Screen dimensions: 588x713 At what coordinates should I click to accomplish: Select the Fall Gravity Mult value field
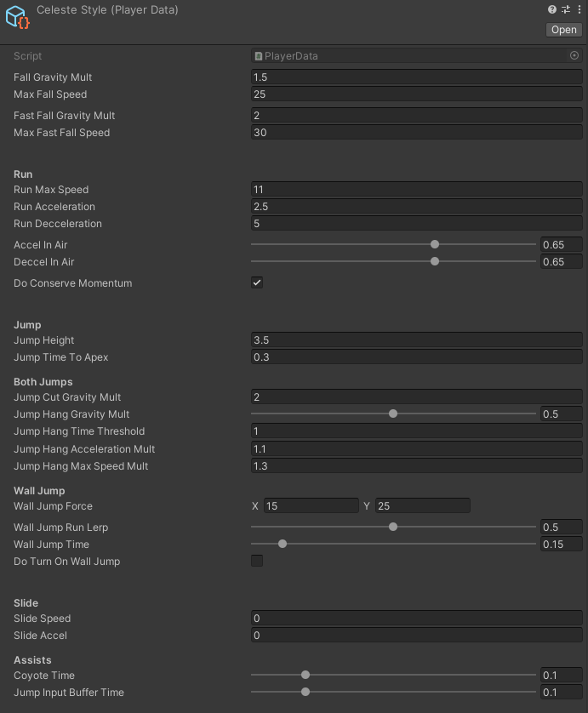(416, 77)
